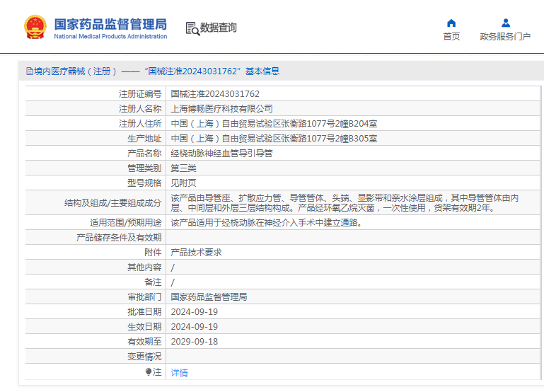Click the national emblem logo
The image size is (544, 392).
pos(35,27)
